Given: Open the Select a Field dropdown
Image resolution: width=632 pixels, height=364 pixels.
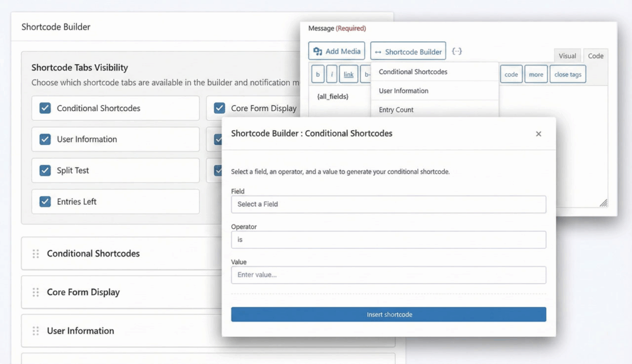Looking at the screenshot, I should click(388, 204).
